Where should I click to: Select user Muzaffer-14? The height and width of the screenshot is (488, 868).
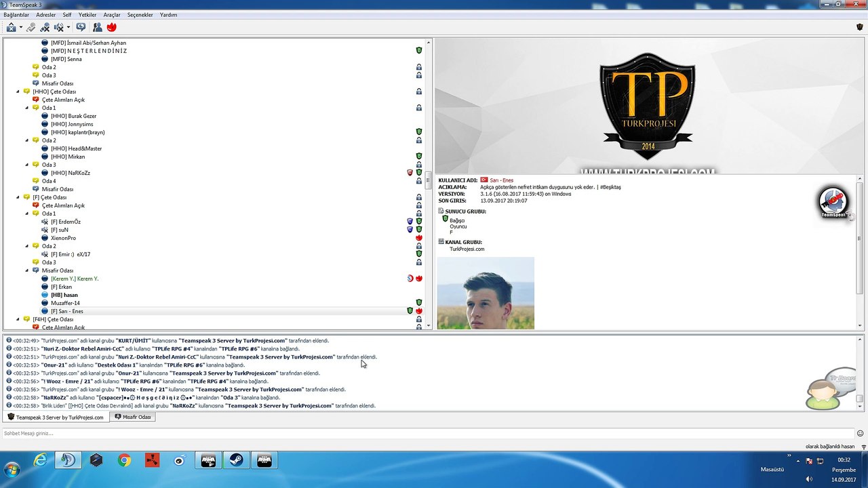65,303
